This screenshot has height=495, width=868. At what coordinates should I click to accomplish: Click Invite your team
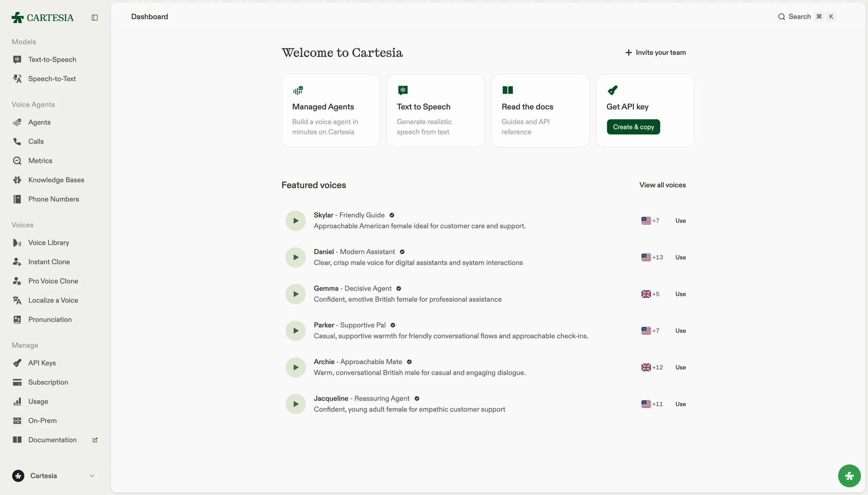click(x=655, y=53)
